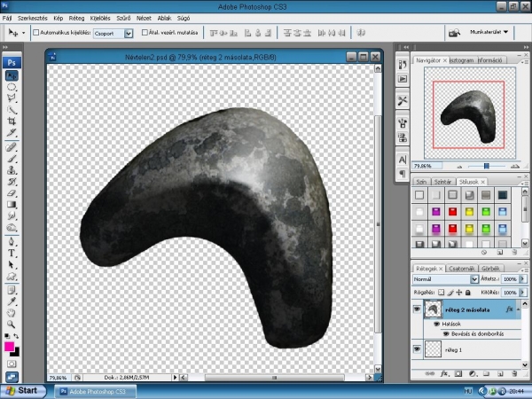Image resolution: width=532 pixels, height=399 pixels.
Task: Select the Blur tool
Action: click(x=12, y=215)
